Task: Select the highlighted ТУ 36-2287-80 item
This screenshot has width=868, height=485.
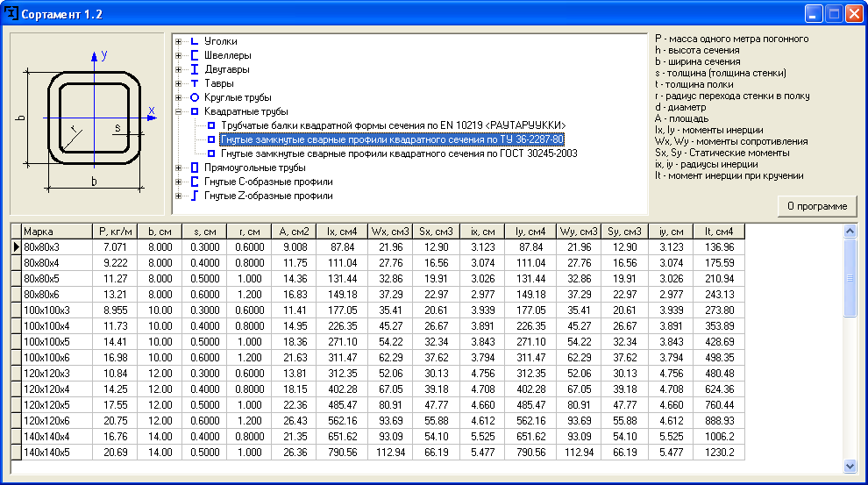Action: (x=392, y=139)
